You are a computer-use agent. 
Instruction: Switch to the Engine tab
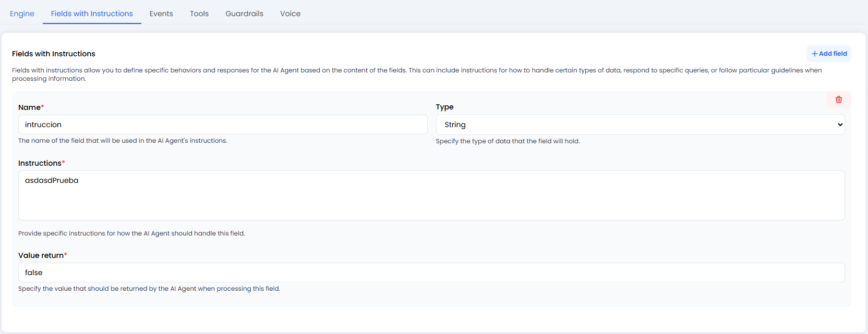point(22,14)
